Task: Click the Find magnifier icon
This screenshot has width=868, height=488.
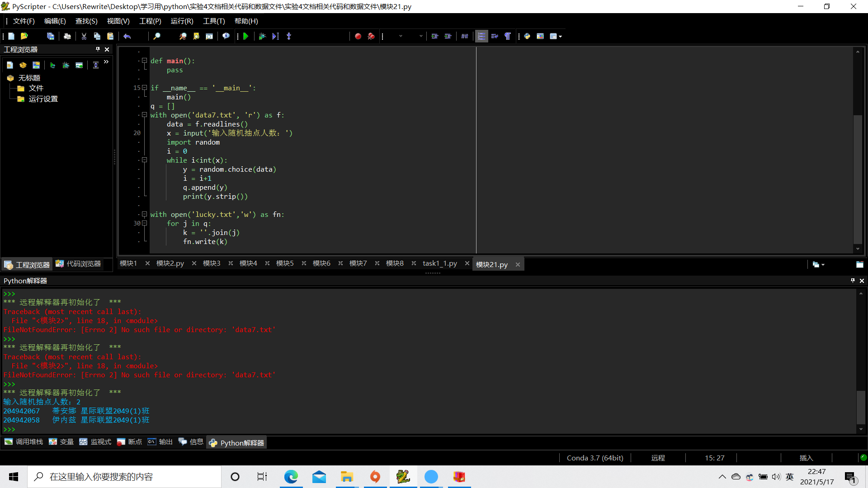Action: [157, 36]
